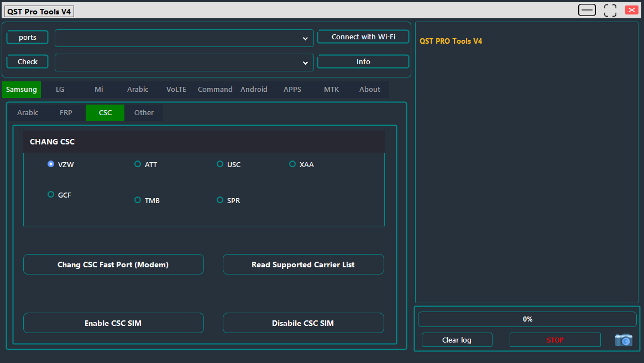
Task: Click Read Supported Carrier List
Action: click(x=303, y=264)
